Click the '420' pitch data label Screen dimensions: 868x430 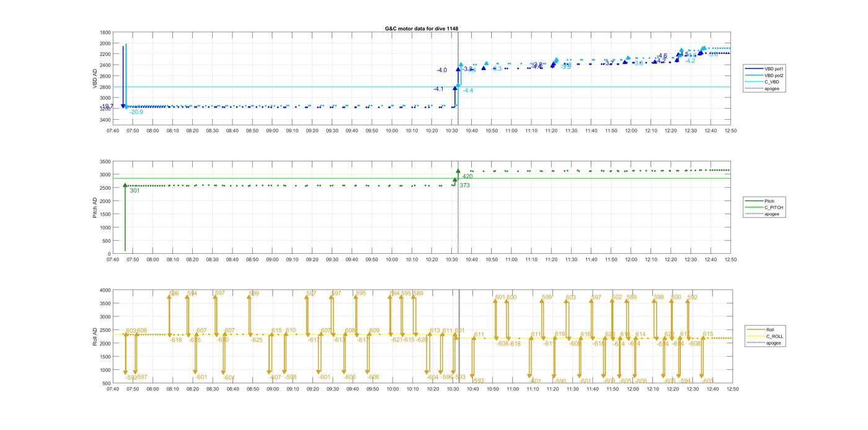(x=467, y=177)
